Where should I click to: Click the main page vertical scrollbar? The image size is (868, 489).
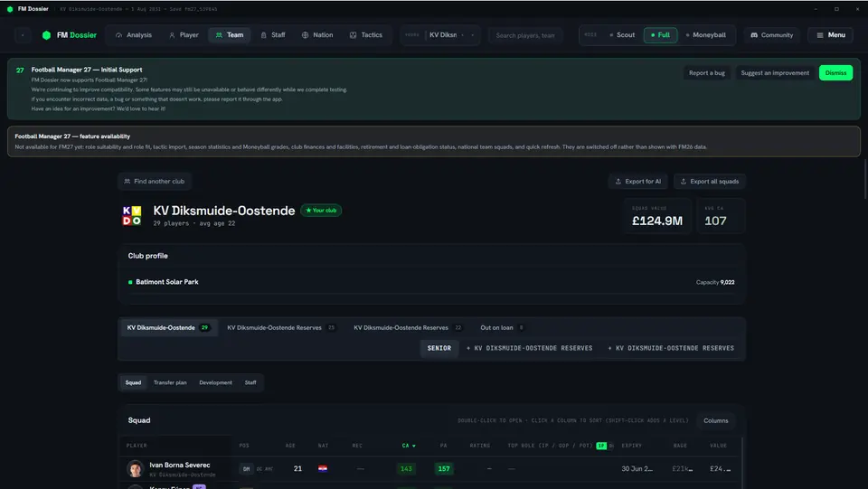pyautogui.click(x=864, y=179)
